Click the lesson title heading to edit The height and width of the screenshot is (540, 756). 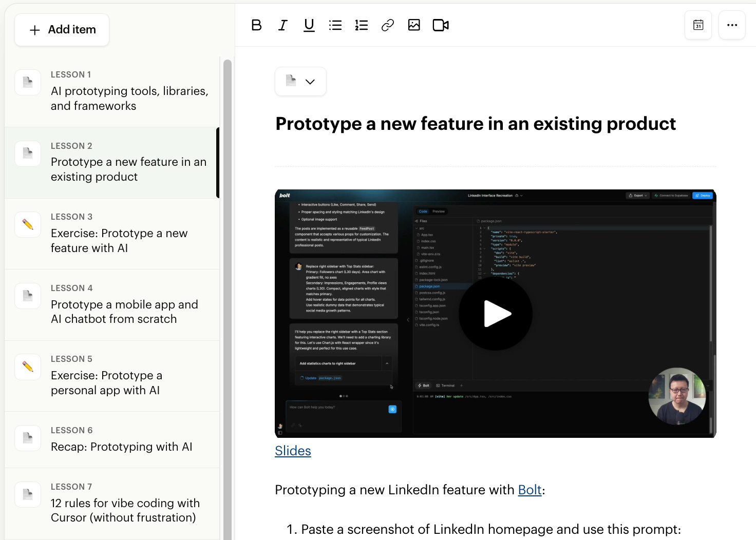point(476,124)
